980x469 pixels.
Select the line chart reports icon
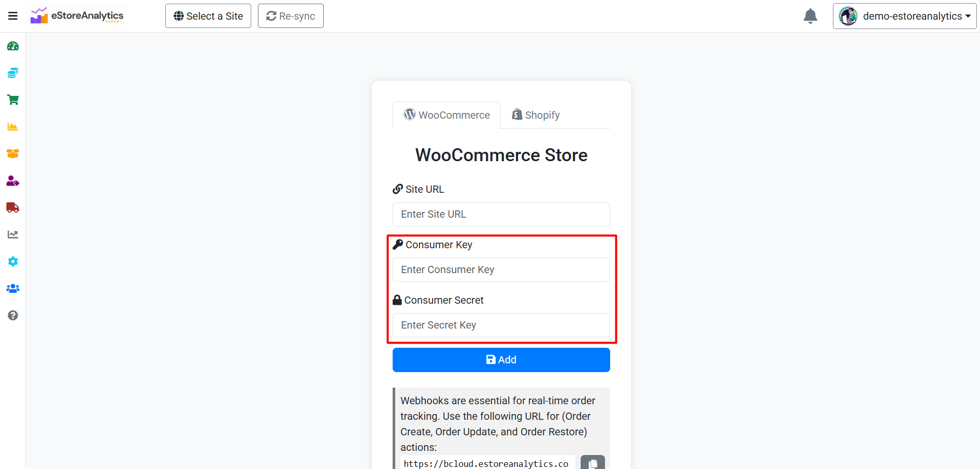click(x=13, y=235)
